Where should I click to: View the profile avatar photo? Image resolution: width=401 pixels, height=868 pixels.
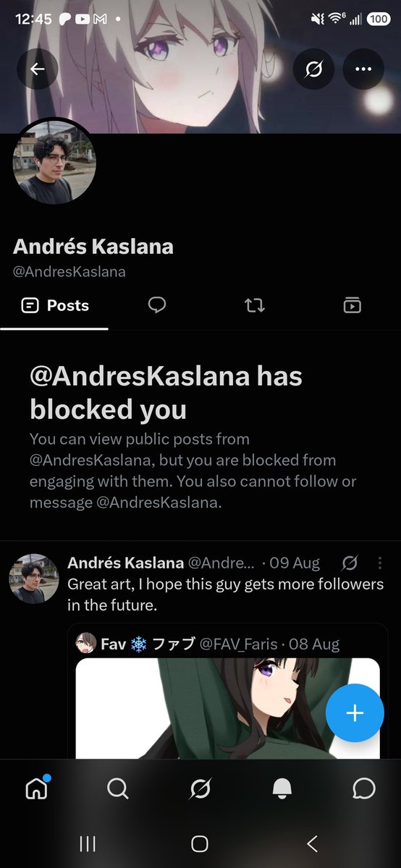pos(55,161)
